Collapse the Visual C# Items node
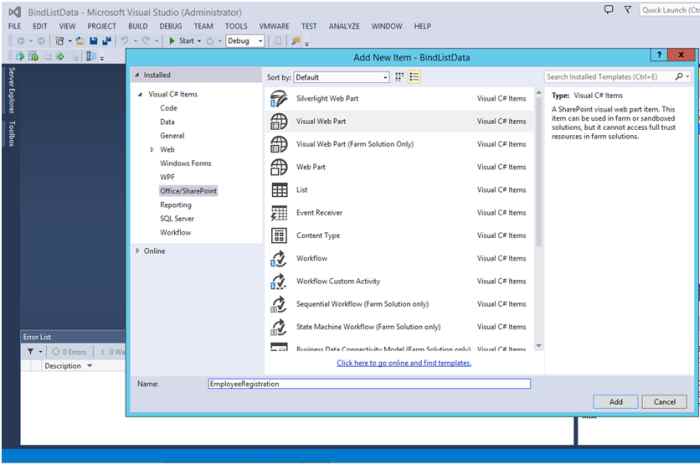This screenshot has height=465, width=700. coord(140,94)
